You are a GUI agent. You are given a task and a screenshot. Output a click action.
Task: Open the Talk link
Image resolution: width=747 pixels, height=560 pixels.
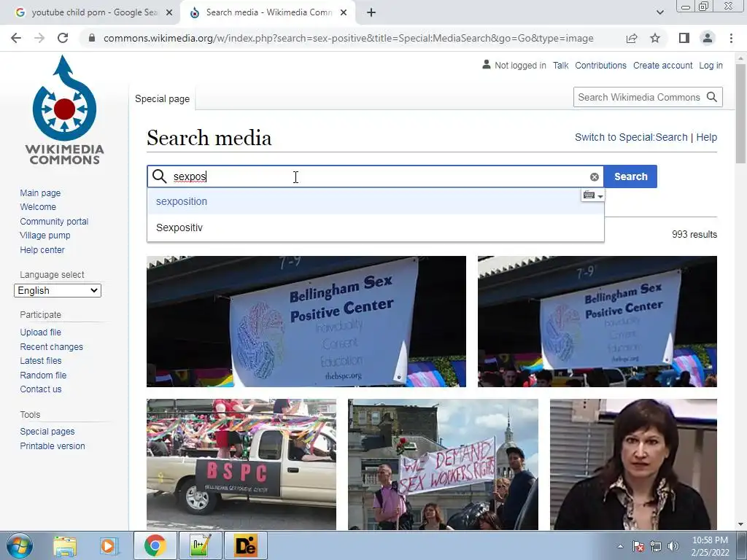560,65
